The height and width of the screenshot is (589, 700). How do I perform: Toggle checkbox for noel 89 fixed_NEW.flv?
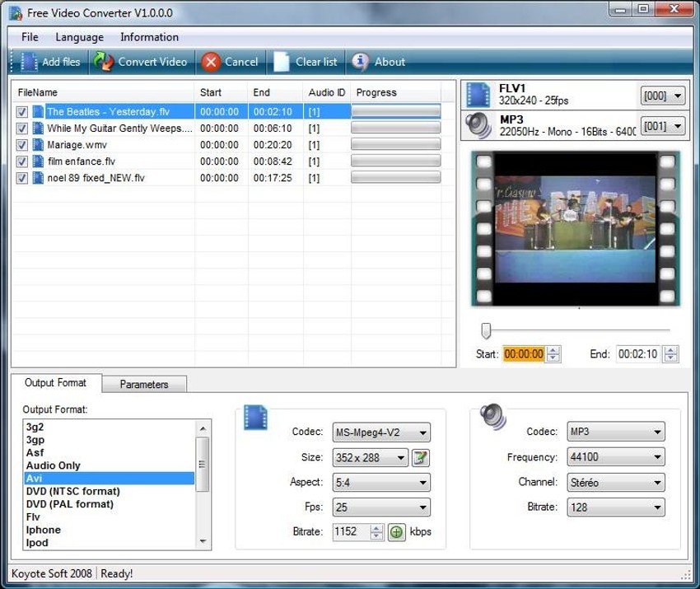click(x=22, y=178)
